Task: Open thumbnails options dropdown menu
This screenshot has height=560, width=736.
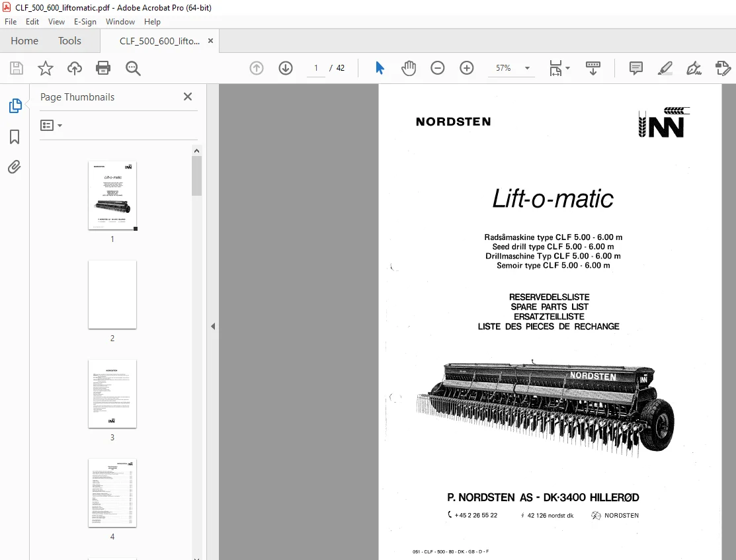Action: click(x=51, y=126)
